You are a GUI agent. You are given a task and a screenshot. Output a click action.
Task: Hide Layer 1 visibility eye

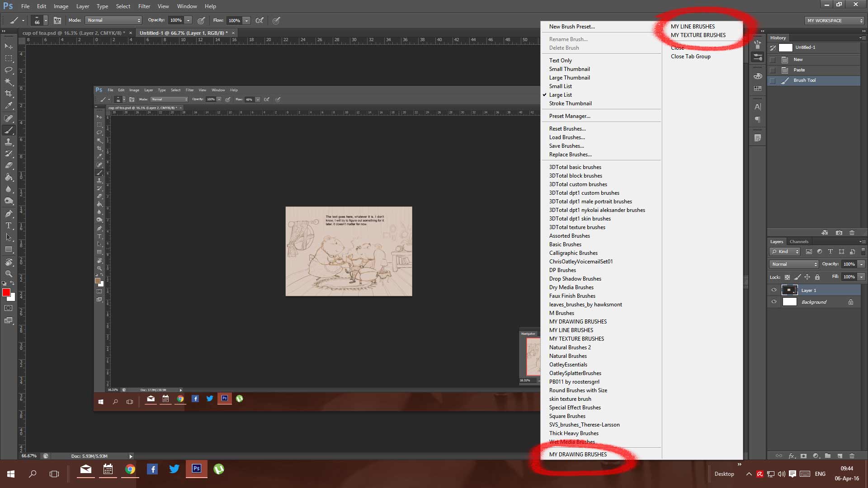774,290
